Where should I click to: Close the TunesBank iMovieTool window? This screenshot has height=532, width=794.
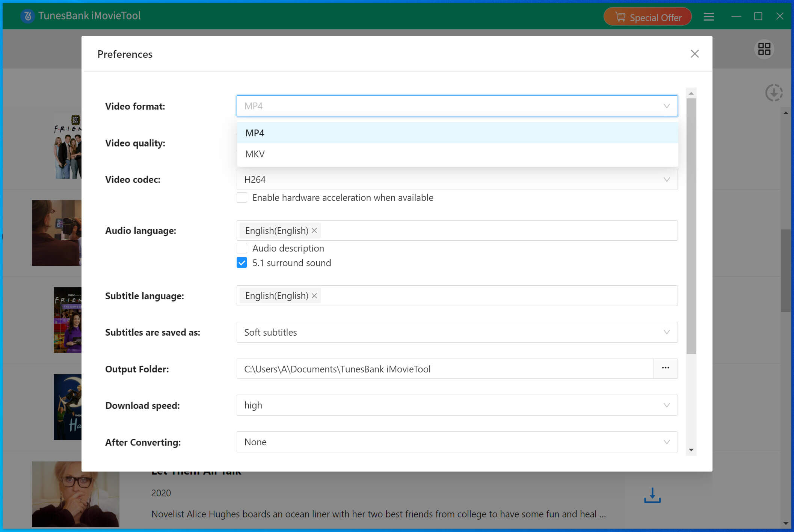pos(780,16)
